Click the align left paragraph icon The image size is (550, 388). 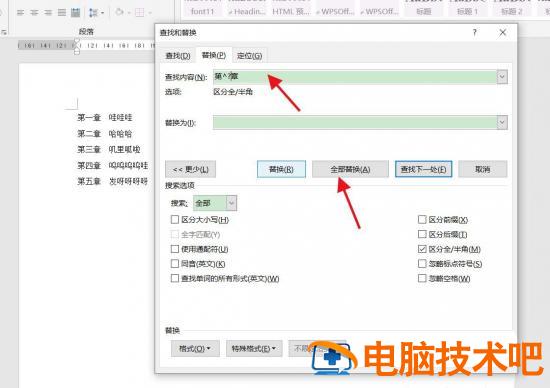coord(21,13)
